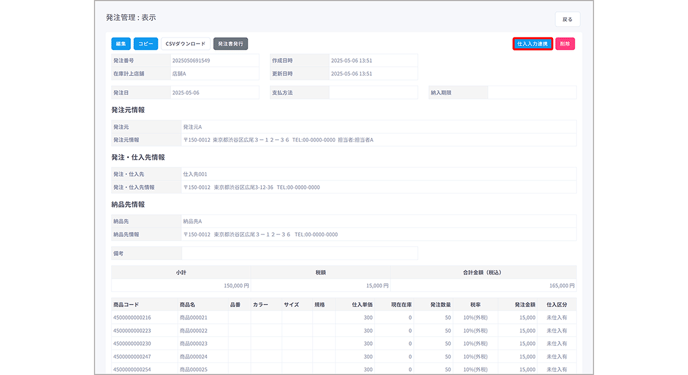The width and height of the screenshot is (688, 375).
Task: Download the order with CSVダウンロード
Action: point(186,44)
